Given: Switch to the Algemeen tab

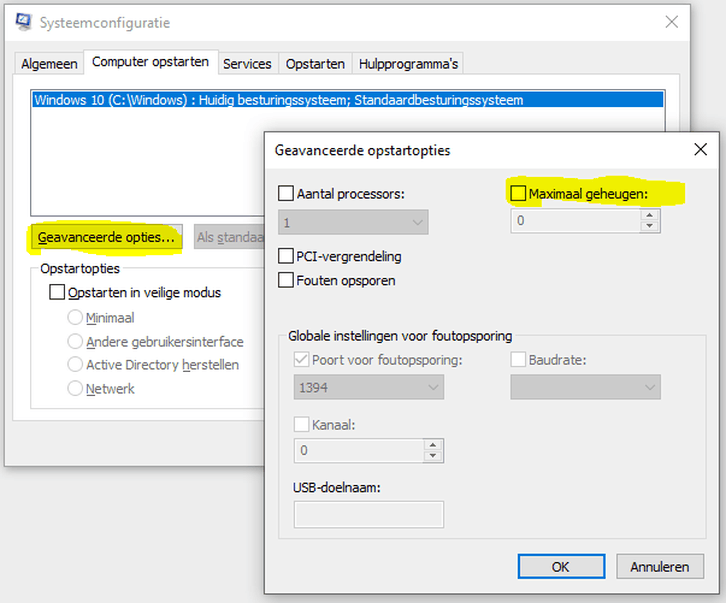Looking at the screenshot, I should (x=49, y=63).
